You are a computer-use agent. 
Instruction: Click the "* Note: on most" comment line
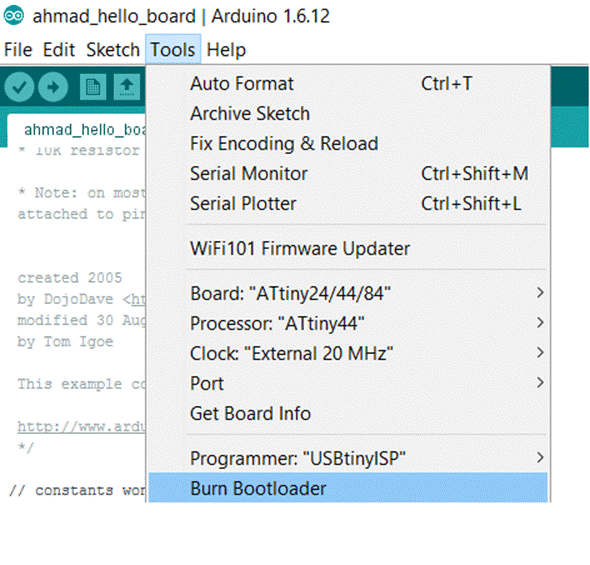81,193
